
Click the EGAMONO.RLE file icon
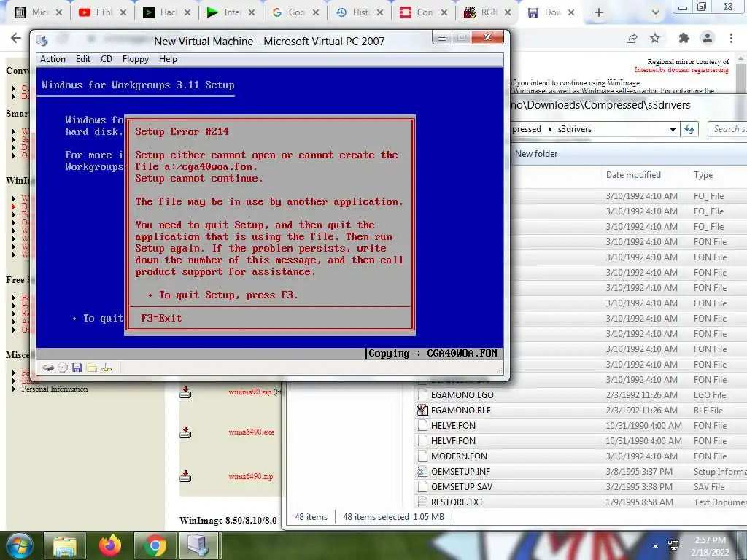coord(422,410)
